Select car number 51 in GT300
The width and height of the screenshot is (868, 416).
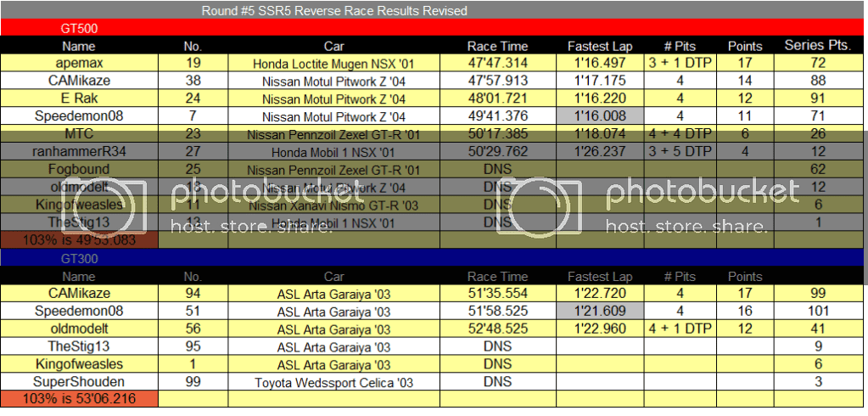[x=193, y=311]
